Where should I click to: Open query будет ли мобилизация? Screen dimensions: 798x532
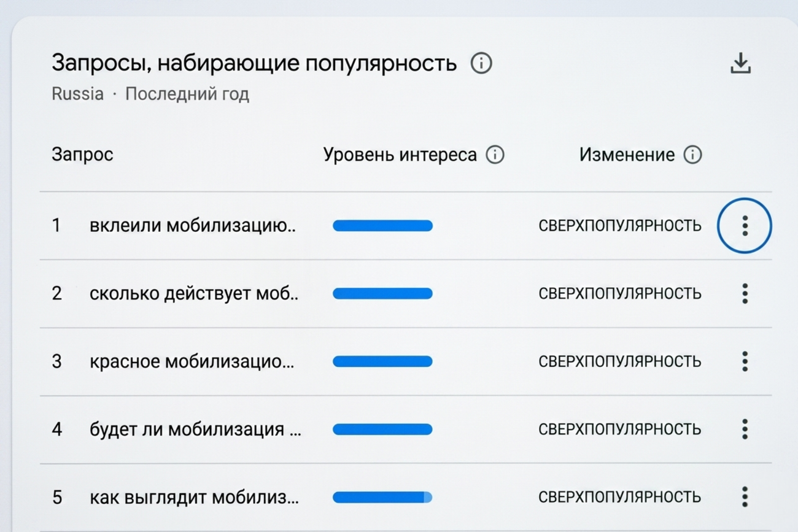point(195,429)
